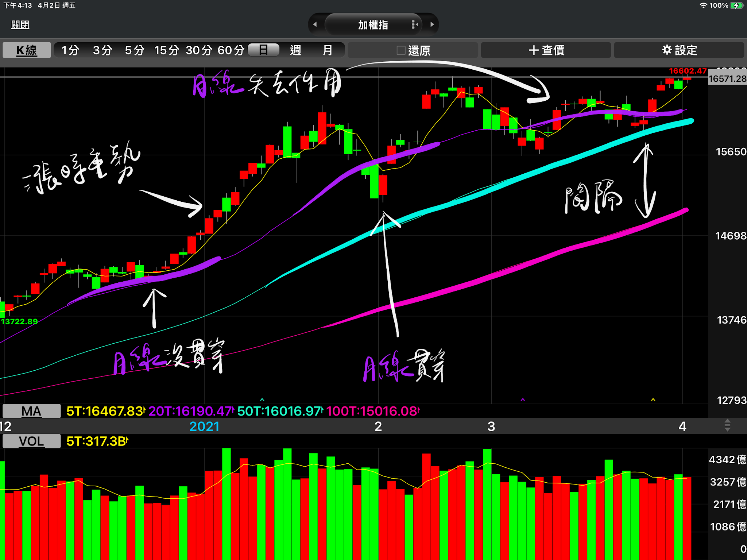Open the MA indicator selector
Screen dimensions: 747x560
(31, 411)
